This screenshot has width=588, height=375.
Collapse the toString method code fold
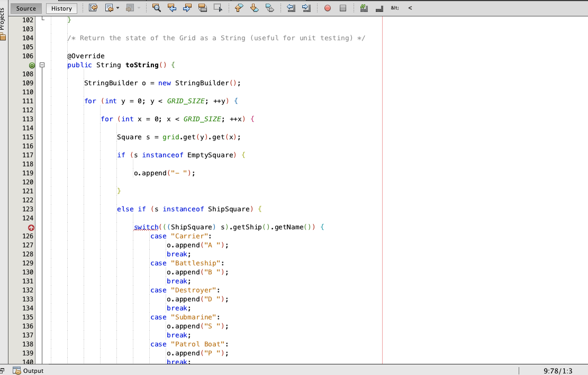[x=42, y=65]
